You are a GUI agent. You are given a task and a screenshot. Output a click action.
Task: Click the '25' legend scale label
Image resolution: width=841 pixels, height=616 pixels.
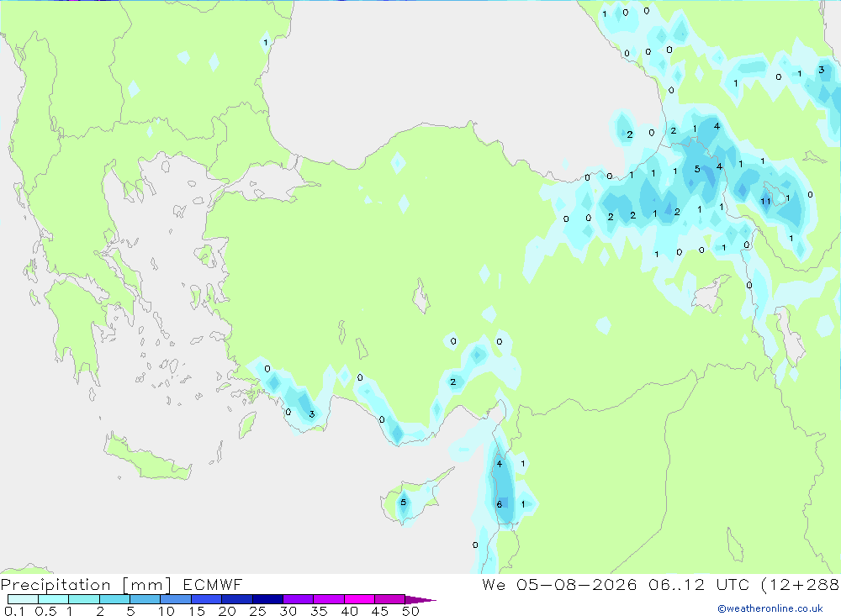(257, 611)
